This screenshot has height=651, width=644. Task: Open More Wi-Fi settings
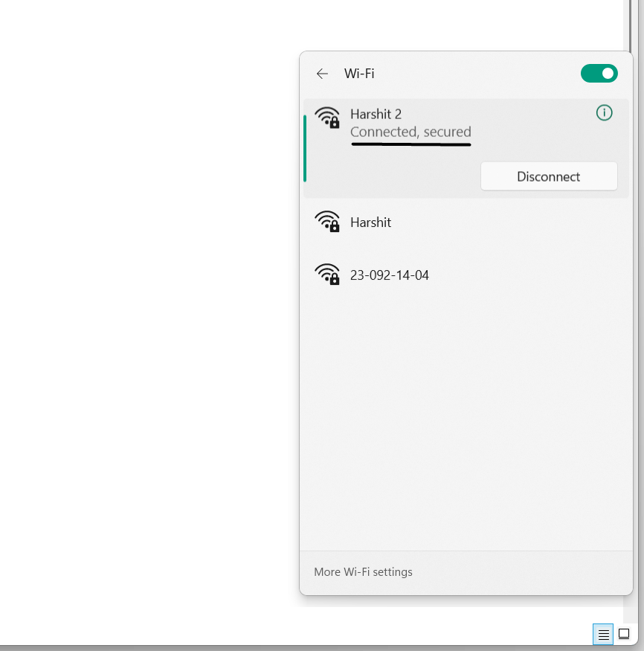[x=363, y=571]
